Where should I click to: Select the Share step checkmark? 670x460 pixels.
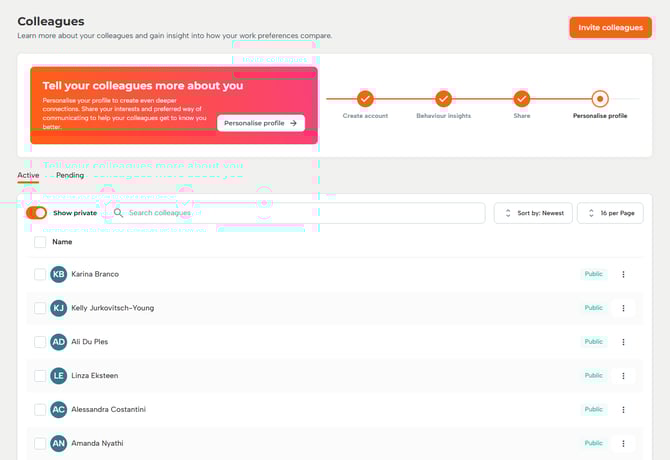pyautogui.click(x=522, y=99)
